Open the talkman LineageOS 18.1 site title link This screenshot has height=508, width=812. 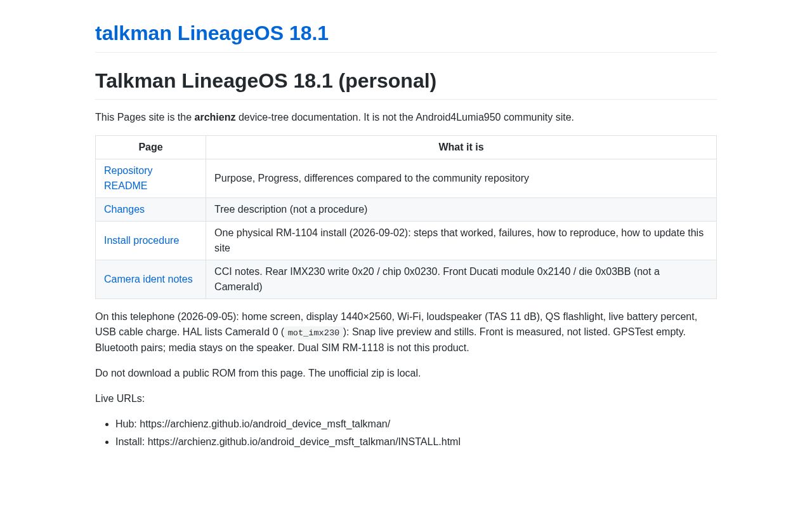coord(212,33)
